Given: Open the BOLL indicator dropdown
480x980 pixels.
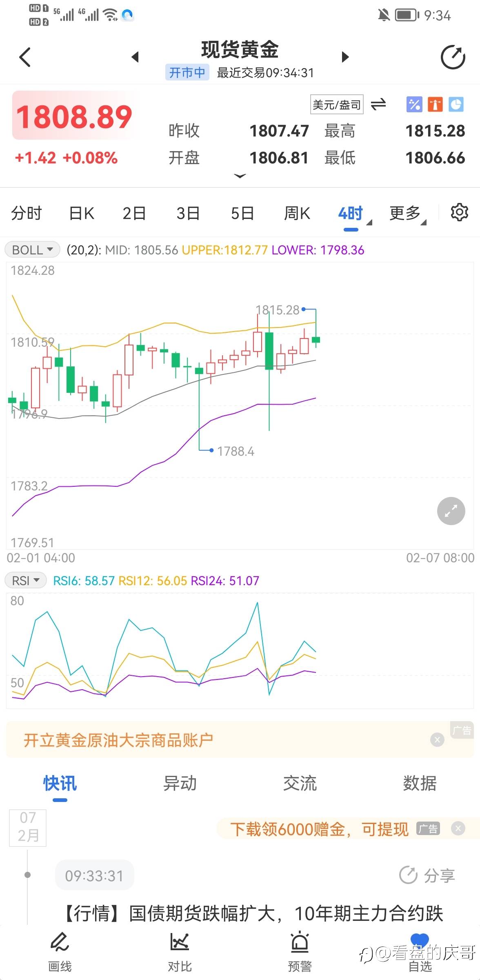Looking at the screenshot, I should 33,249.
